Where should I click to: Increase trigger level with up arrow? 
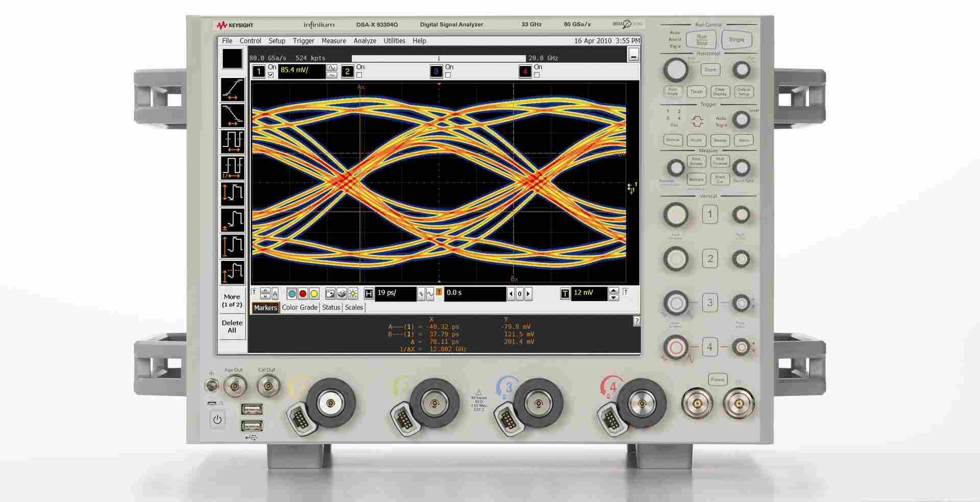614,290
